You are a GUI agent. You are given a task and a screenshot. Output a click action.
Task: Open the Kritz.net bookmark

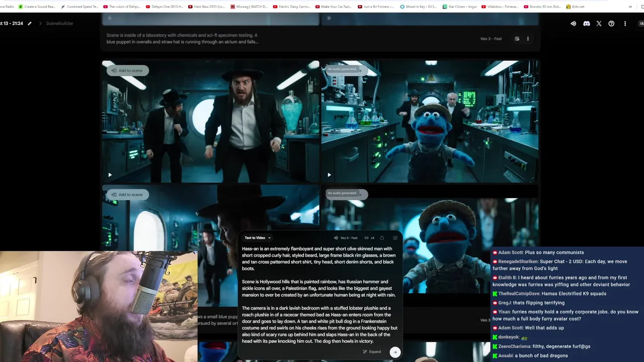pyautogui.click(x=575, y=7)
